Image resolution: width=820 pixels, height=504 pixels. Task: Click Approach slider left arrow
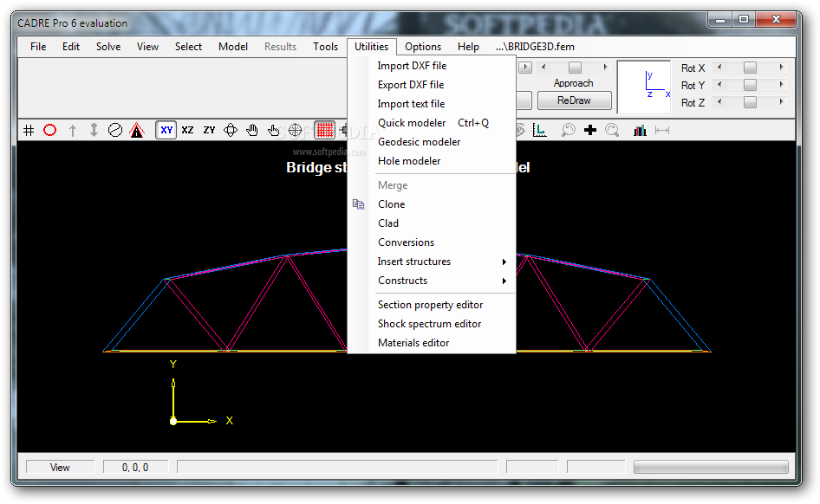[x=543, y=67]
